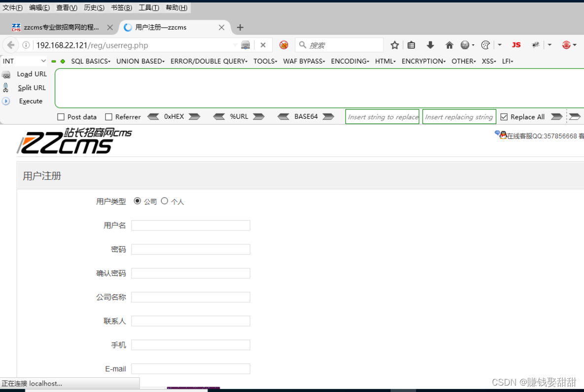Screen dimensions: 584x392
Task: Open the ENCRYPTION dropdown
Action: click(x=423, y=61)
